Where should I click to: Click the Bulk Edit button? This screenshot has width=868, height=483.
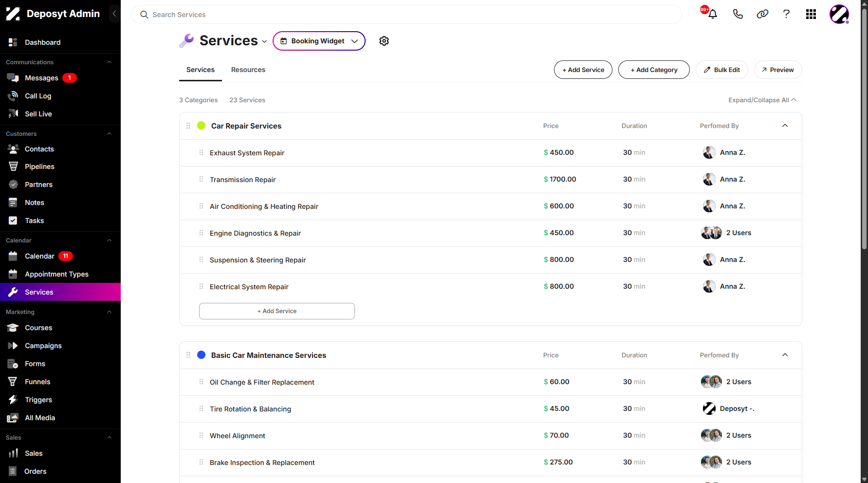(x=722, y=70)
